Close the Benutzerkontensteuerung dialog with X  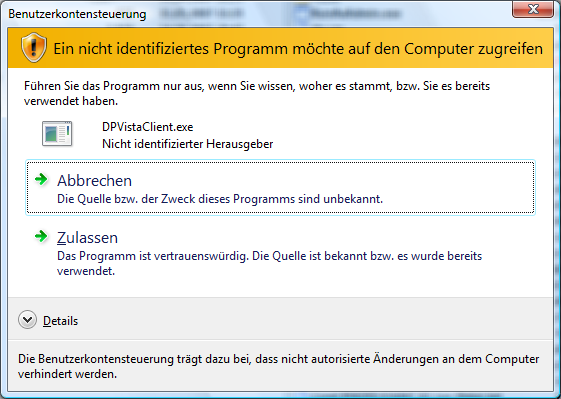[x=533, y=9]
